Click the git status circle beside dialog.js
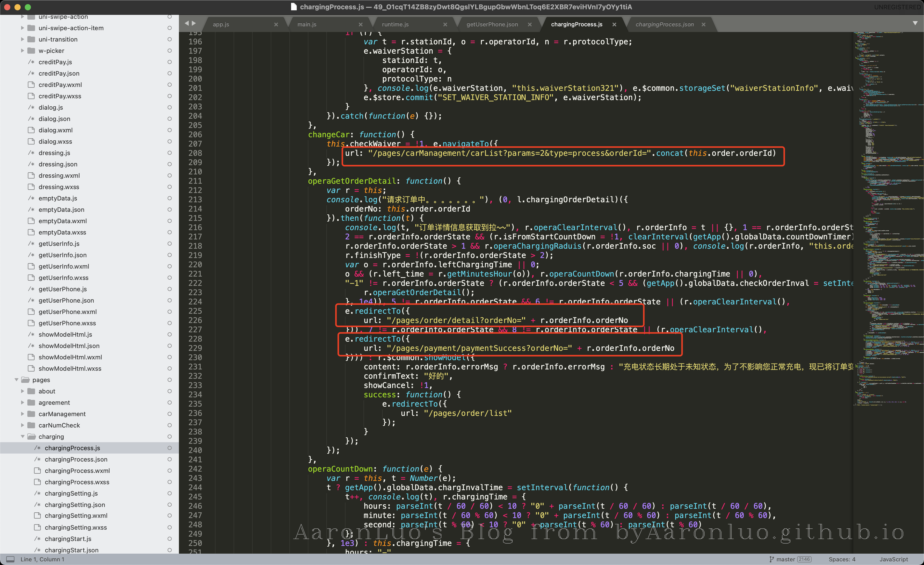 [x=169, y=107]
